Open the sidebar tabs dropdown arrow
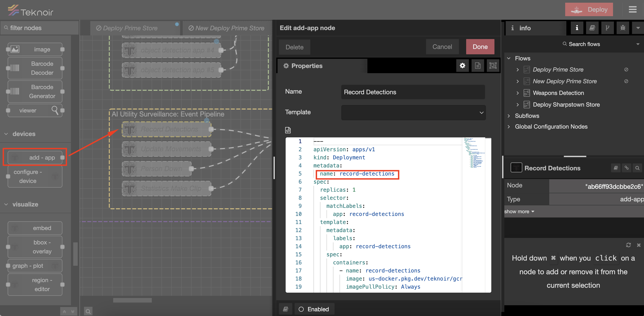644x316 pixels. click(x=638, y=28)
